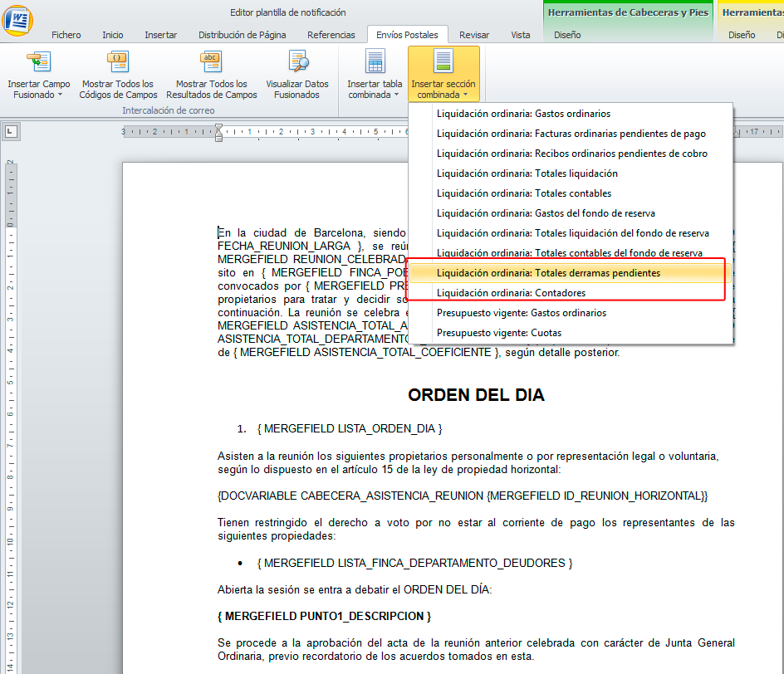Select Presupuesto vigente: Cuotas option

499,333
